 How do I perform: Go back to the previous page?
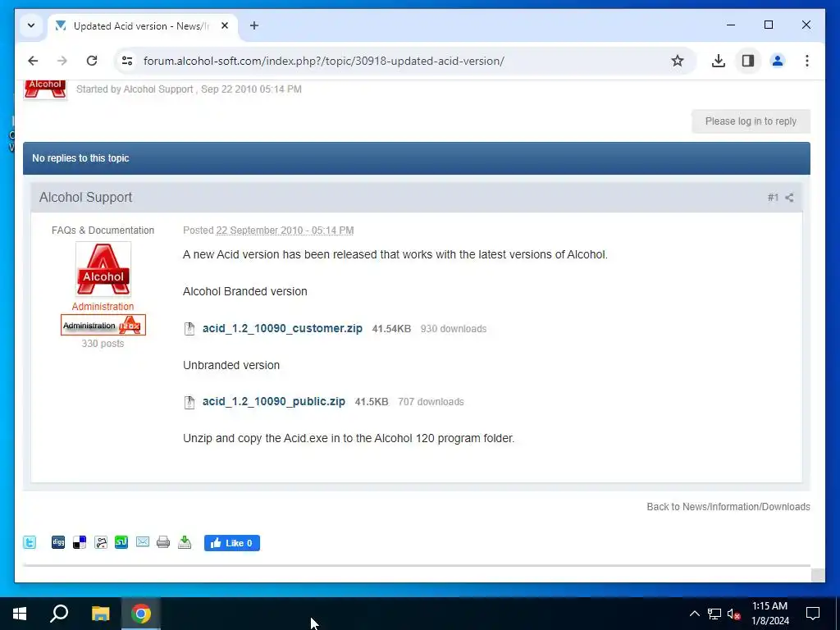tap(33, 61)
